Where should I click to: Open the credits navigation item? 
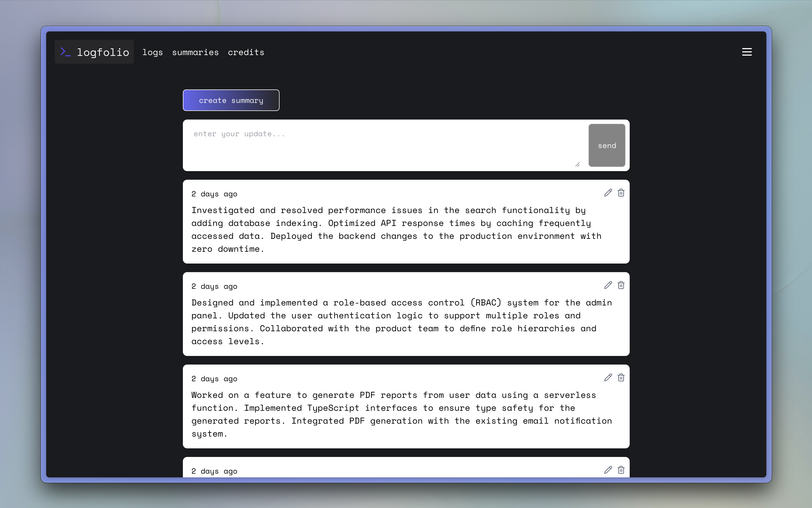[x=246, y=52]
